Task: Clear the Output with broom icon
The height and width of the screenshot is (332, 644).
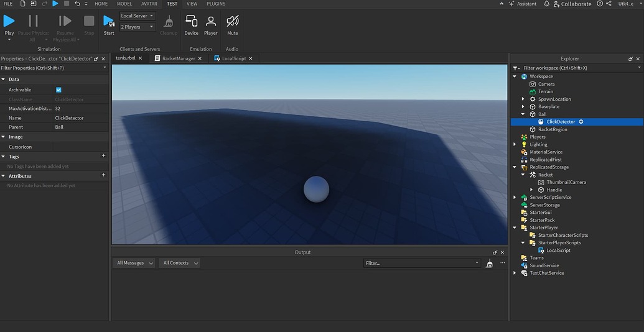Action: (x=488, y=263)
